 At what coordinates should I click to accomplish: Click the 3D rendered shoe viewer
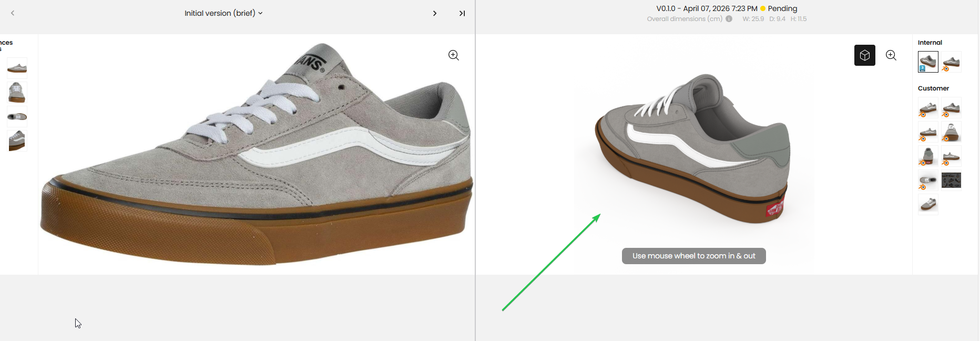point(694,154)
